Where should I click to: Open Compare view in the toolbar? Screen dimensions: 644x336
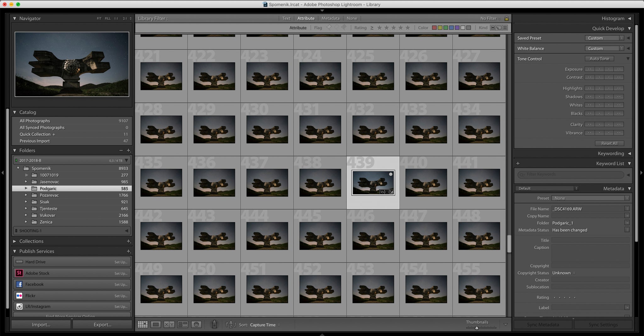pyautogui.click(x=169, y=324)
